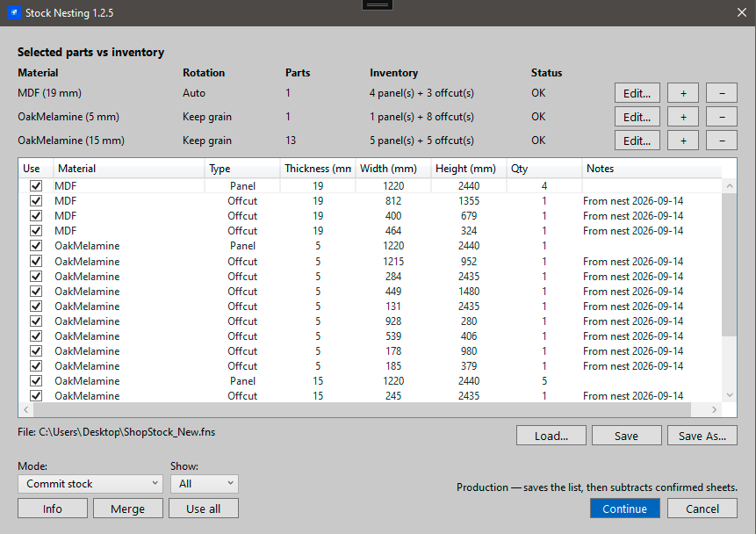Click the Use all button
This screenshot has height=534, width=756.
point(204,509)
